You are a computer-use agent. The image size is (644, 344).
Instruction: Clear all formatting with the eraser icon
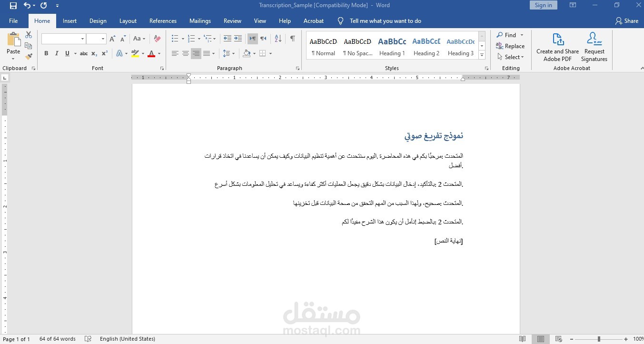[158, 39]
